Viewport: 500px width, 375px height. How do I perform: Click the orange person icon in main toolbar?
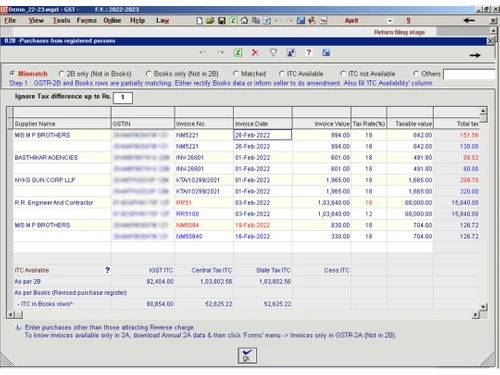point(312,21)
